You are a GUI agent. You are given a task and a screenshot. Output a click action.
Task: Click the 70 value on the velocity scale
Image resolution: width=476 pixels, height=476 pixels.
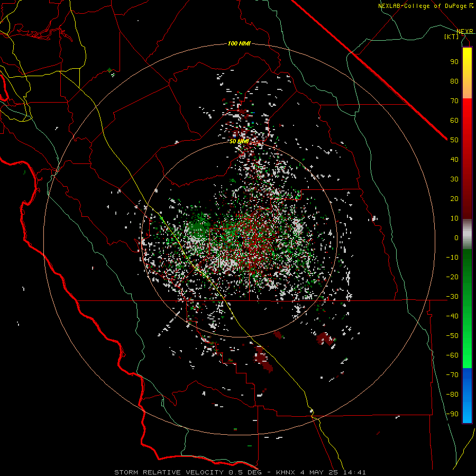click(454, 101)
